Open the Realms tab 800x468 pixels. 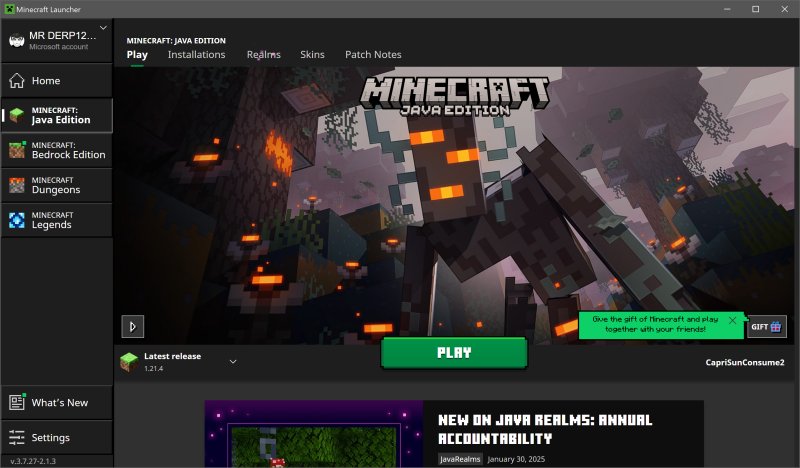(264, 55)
